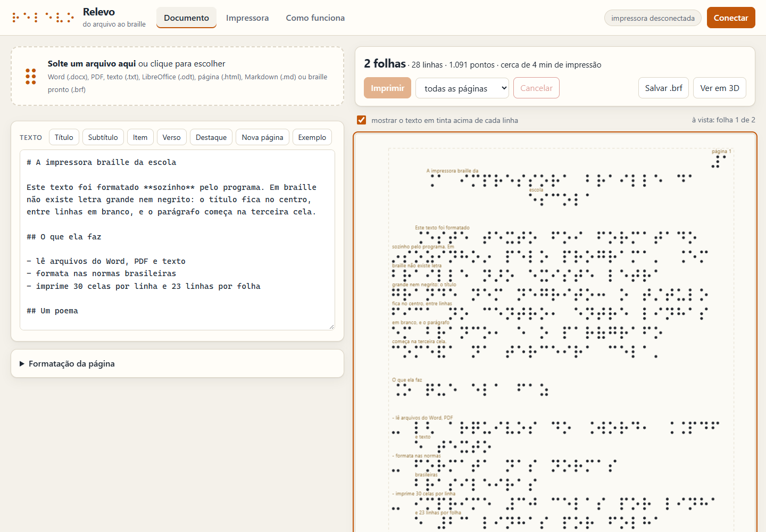
Task: Click the Relevo braille logo icon
Action: tap(43, 18)
